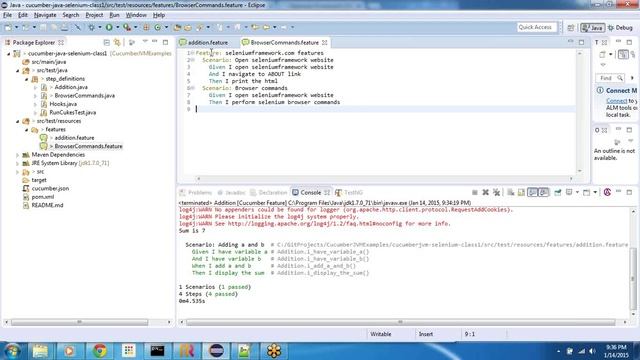Screen dimensions: 640x360
Task: Open Display Selected Console dropdown arrow
Action: (577, 192)
